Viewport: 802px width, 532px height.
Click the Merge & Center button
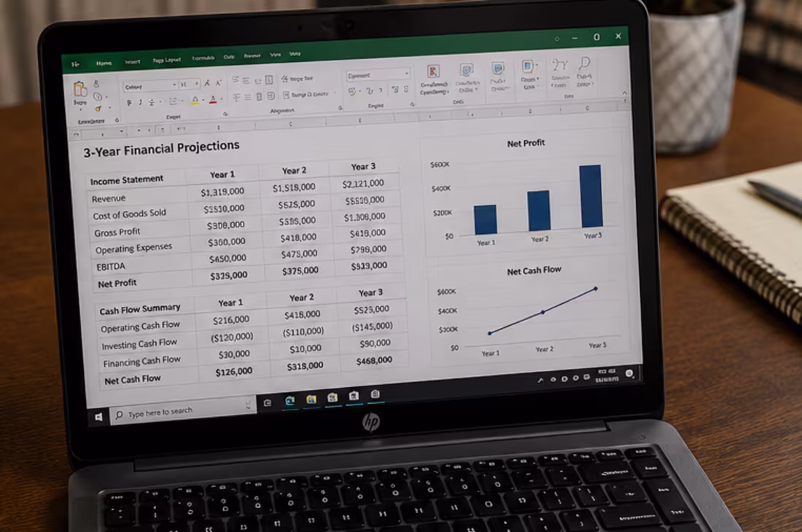pos(306,95)
